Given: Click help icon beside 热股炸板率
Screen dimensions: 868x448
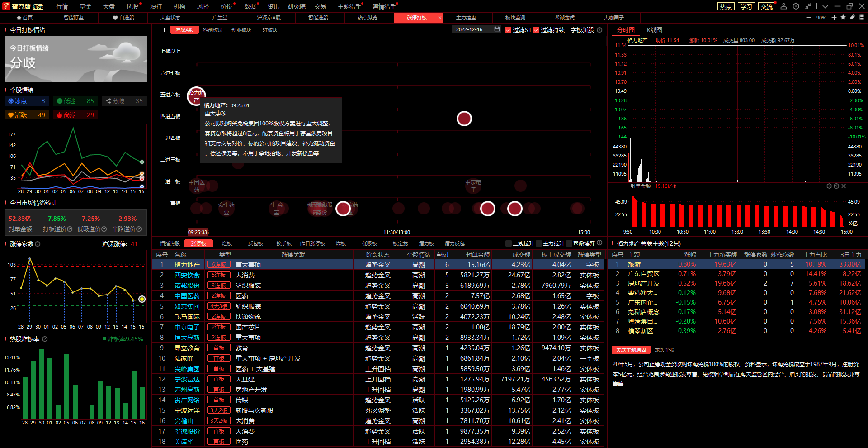Looking at the screenshot, I should 45,339.
